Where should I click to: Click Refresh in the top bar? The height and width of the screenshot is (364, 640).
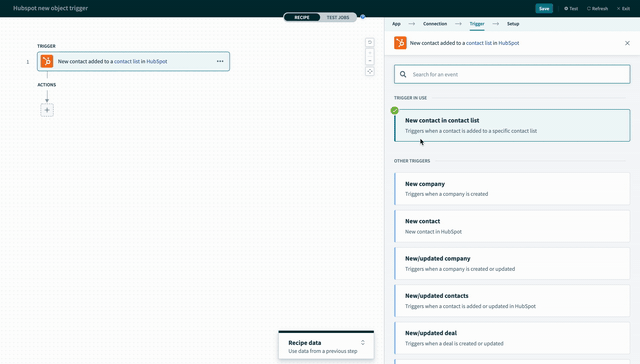(597, 9)
